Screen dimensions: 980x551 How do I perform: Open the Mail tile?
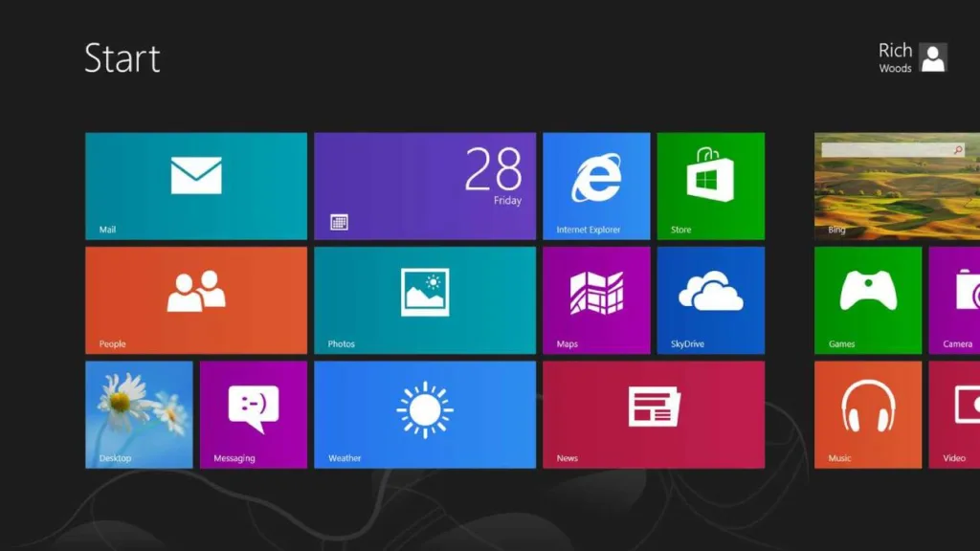[196, 186]
